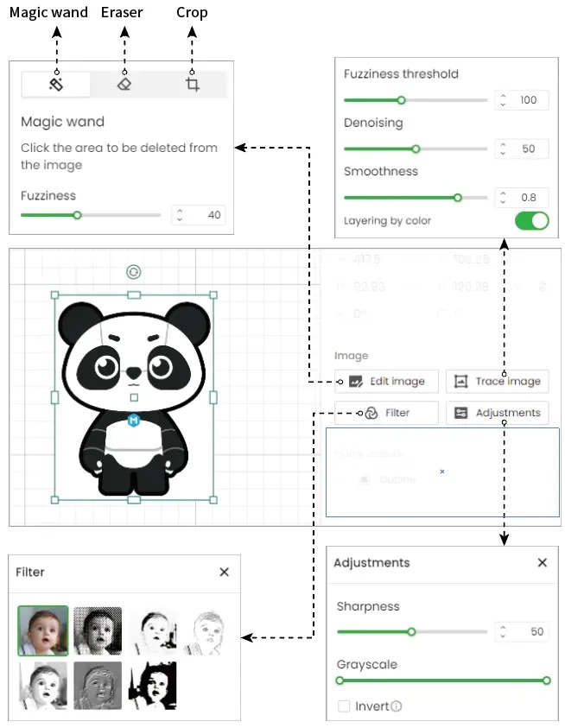565x728 pixels.
Task: Select the Eraser tool icon
Action: tap(124, 85)
